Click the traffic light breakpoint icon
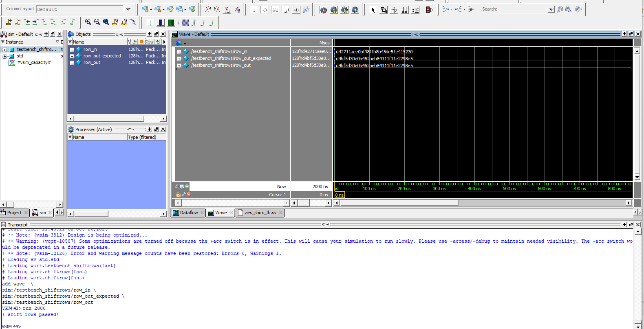 [x=429, y=10]
